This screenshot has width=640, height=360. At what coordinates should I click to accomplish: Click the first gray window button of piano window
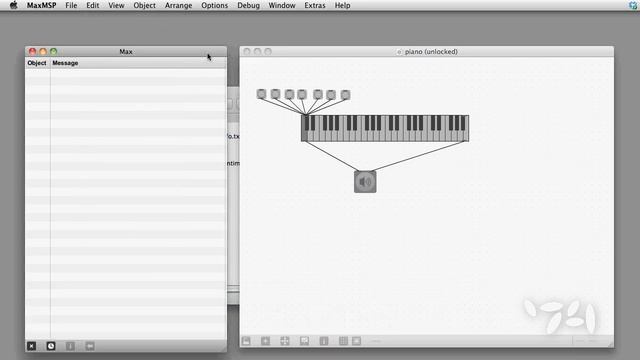[x=247, y=51]
